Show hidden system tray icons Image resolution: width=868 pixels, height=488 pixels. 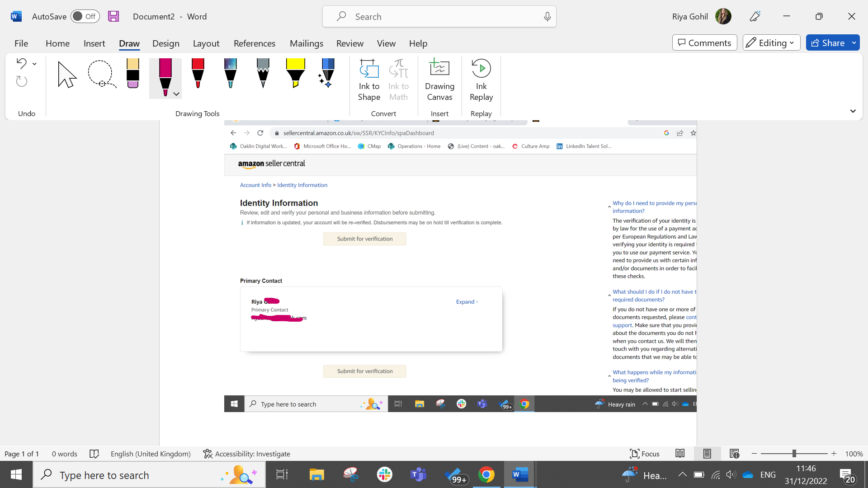click(682, 475)
